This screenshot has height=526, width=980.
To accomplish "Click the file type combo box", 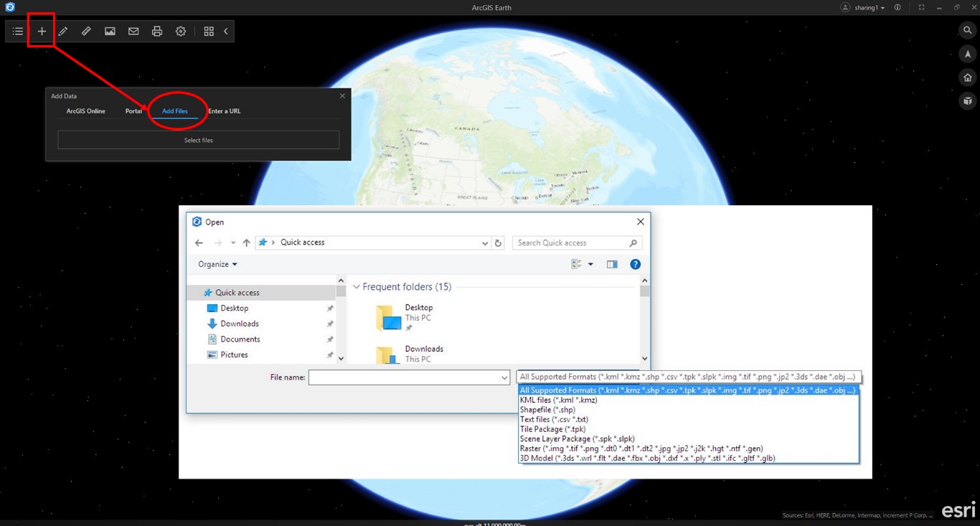I will tap(688, 377).
